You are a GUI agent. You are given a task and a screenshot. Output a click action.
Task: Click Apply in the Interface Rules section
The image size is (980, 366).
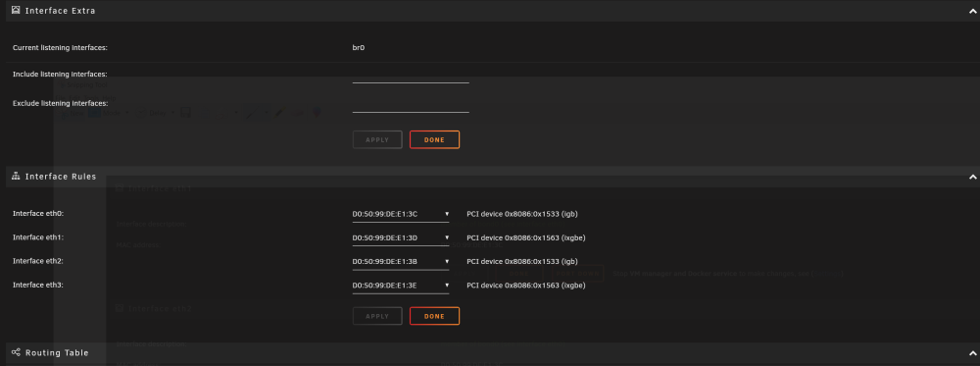(x=377, y=316)
